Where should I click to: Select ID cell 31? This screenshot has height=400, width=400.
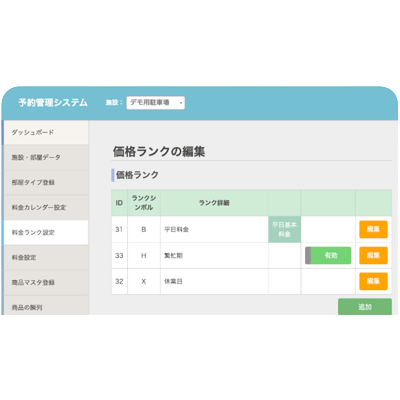(119, 229)
